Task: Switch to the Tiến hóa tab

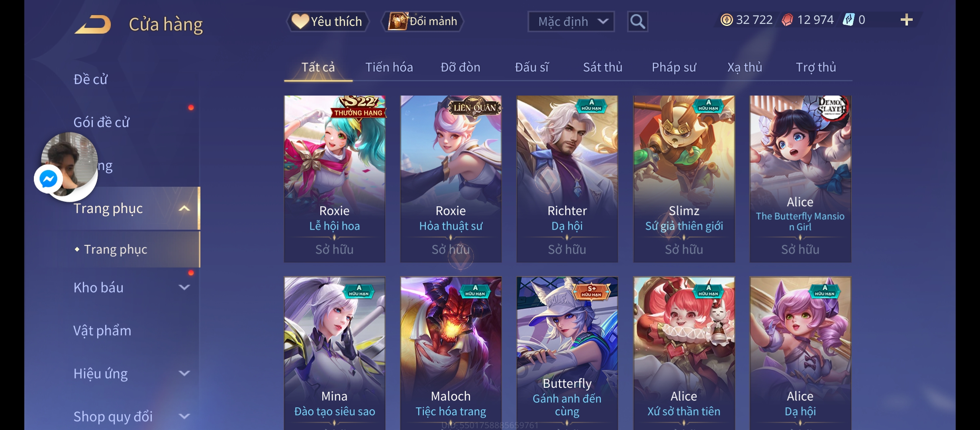Action: pos(389,67)
